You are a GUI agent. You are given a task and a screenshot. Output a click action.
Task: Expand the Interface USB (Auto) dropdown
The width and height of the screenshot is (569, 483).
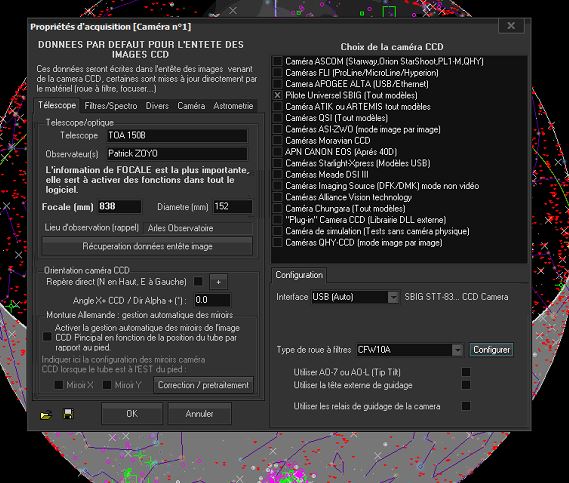(393, 297)
